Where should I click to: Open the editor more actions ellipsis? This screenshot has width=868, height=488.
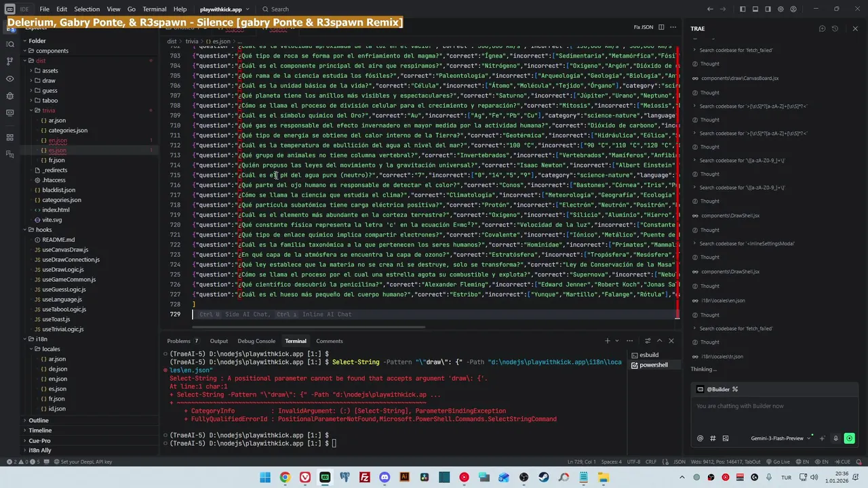coord(673,28)
